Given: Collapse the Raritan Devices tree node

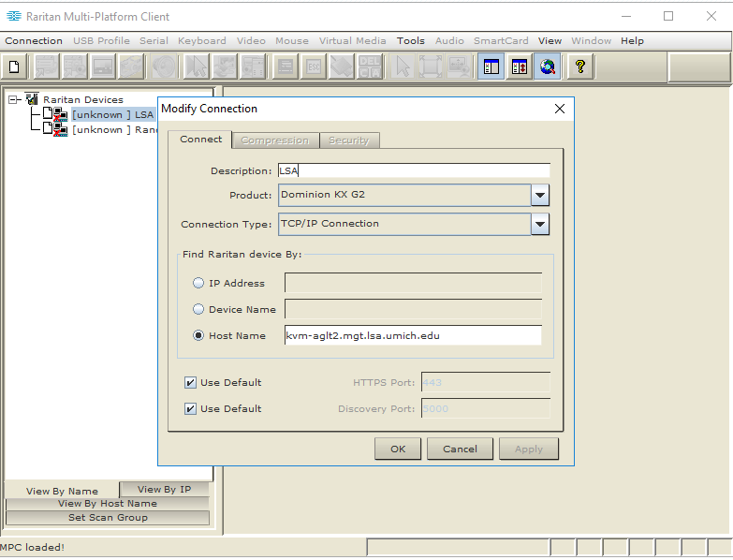Looking at the screenshot, I should click(x=12, y=99).
